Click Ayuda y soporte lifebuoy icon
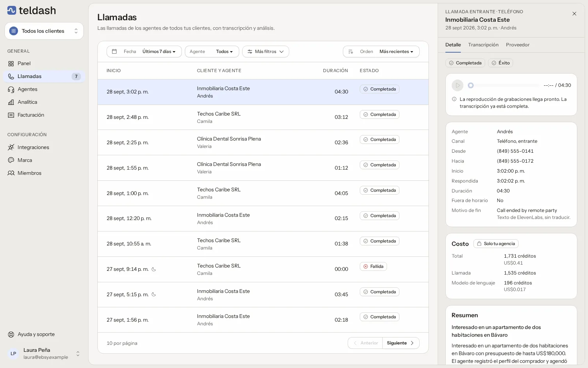Screen dimensions: 588x368 point(11,335)
